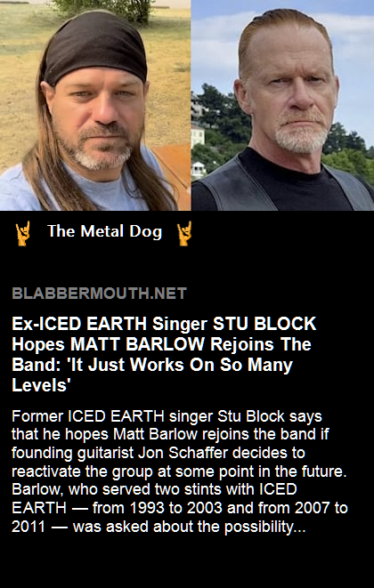This screenshot has height=588, width=374.
Task: Click the article summary starting 'Former ICED EARTH singer'
Action: point(180,471)
